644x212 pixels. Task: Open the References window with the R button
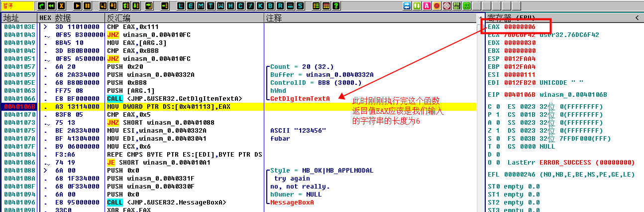pyautogui.click(x=280, y=6)
